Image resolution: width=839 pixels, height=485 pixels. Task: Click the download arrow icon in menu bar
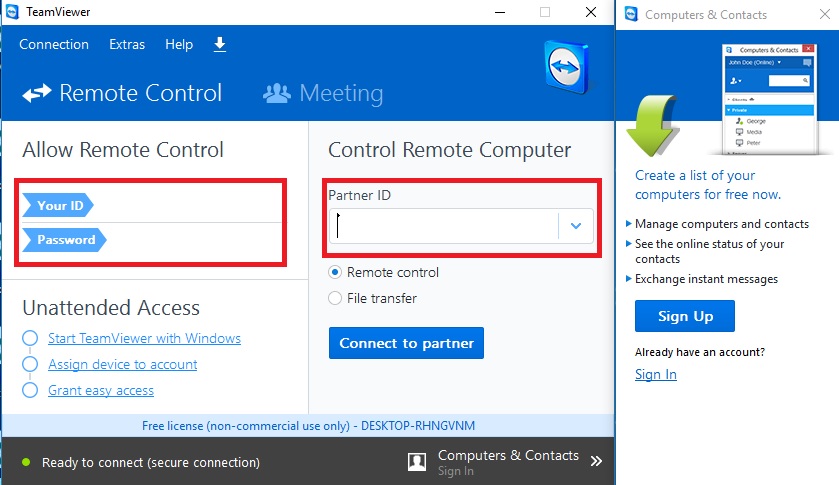219,44
